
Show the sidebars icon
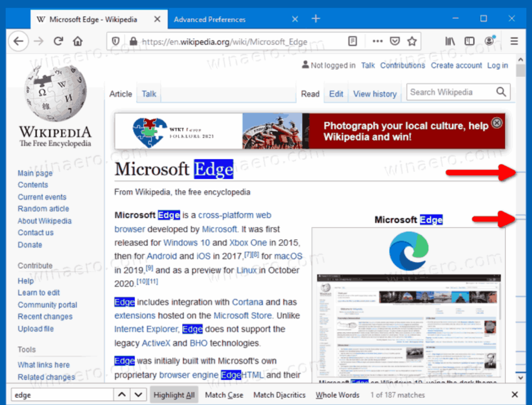(470, 42)
